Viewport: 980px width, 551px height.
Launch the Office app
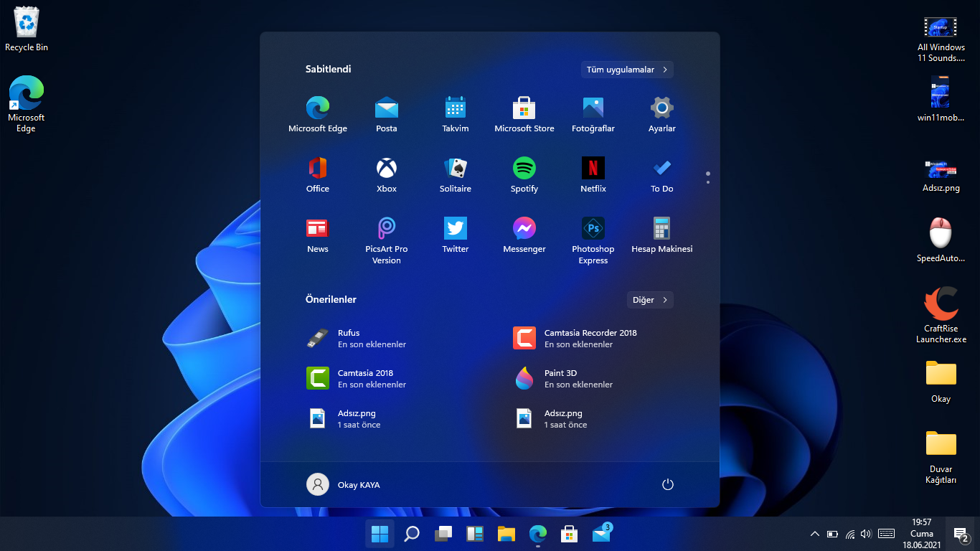318,175
